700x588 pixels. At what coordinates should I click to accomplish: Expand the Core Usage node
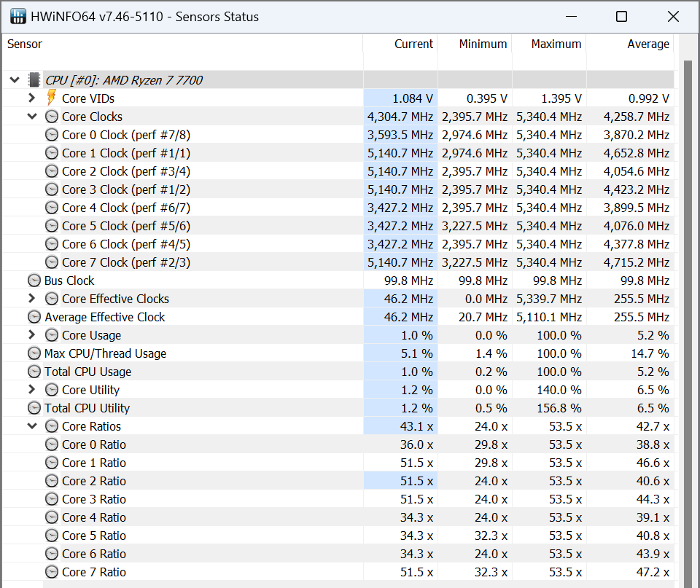(x=31, y=335)
